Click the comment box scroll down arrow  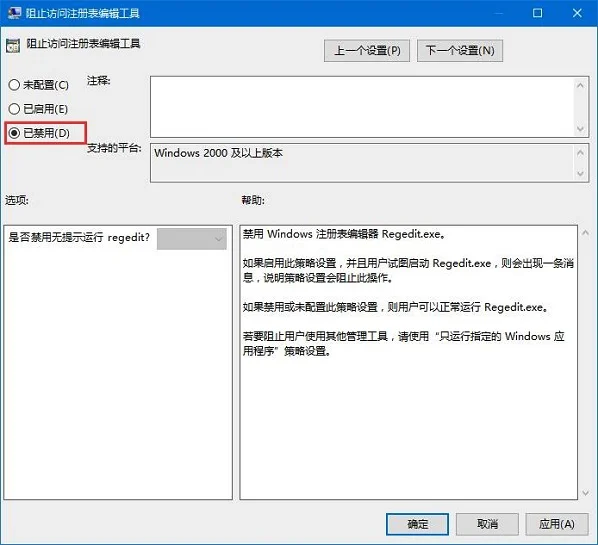[580, 129]
